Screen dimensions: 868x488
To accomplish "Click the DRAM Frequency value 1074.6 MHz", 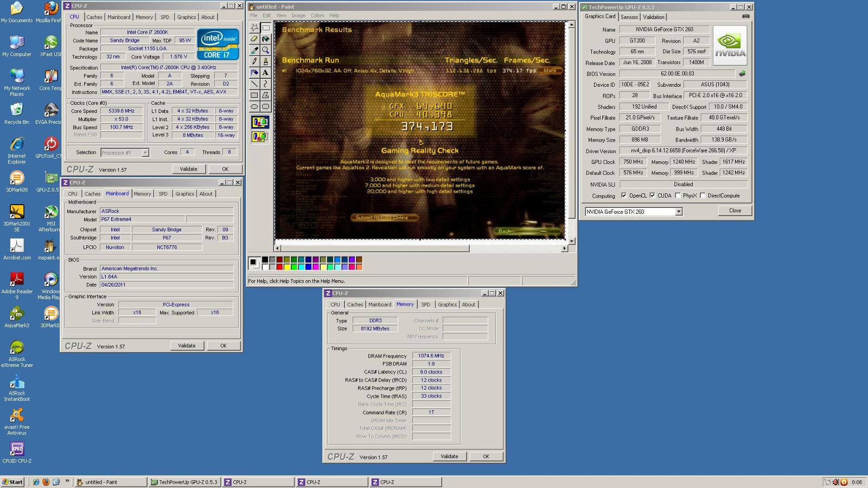I will click(431, 356).
